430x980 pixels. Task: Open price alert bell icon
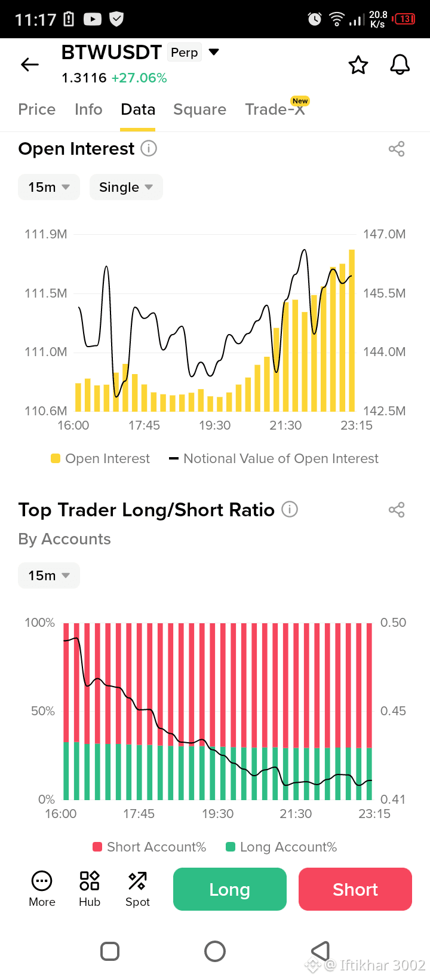(x=400, y=65)
